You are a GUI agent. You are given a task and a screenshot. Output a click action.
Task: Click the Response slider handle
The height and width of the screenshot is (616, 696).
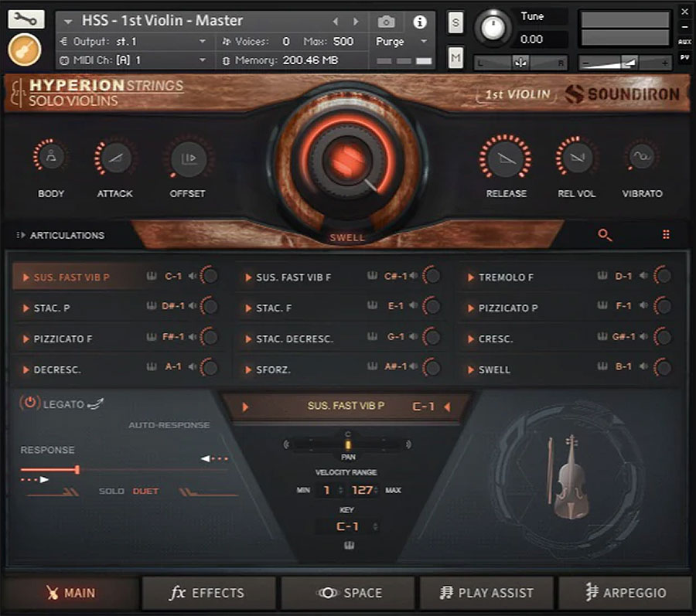coord(77,469)
